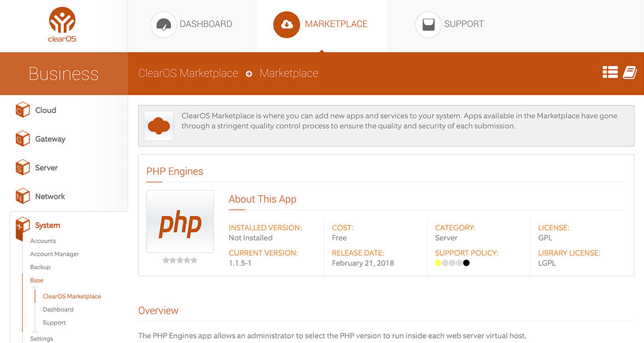Click the Support Policy black dot
644x343 pixels.
pyautogui.click(x=466, y=263)
